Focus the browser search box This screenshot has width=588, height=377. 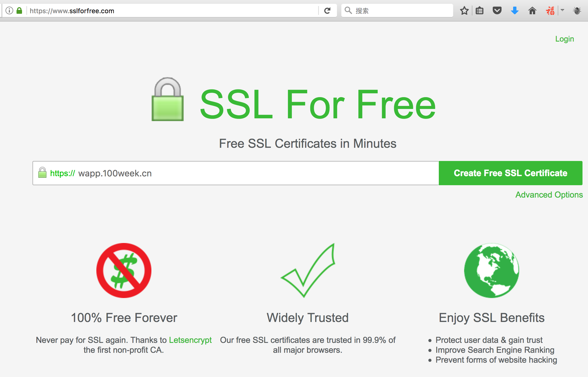pyautogui.click(x=402, y=11)
